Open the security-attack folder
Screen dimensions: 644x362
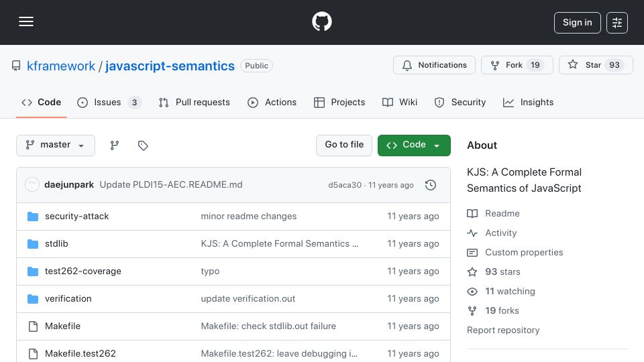point(76,217)
